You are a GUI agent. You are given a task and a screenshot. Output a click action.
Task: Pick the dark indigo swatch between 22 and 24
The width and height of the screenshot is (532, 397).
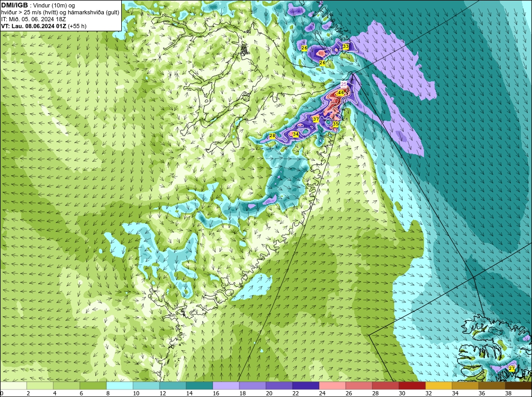(x=306, y=385)
